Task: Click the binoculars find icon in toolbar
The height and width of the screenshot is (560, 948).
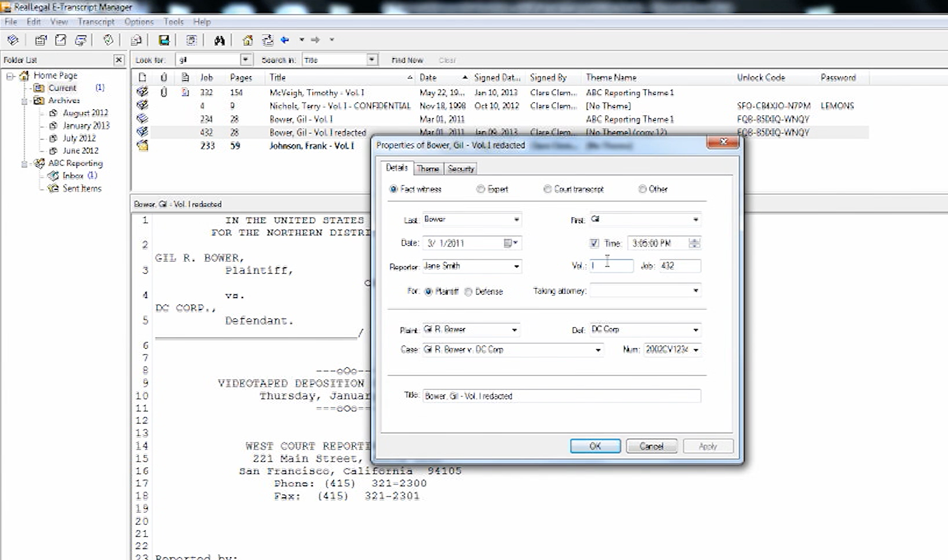Action: 219,40
